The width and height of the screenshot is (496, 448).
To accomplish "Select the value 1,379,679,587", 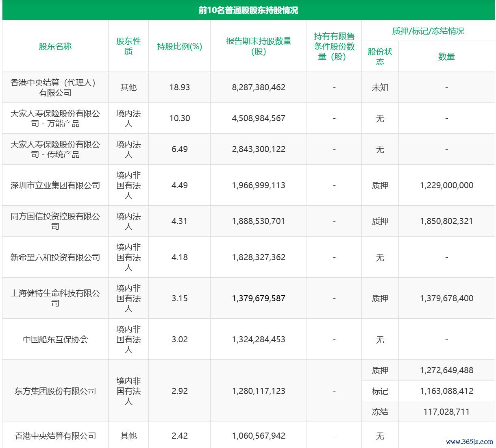I will [x=259, y=298].
